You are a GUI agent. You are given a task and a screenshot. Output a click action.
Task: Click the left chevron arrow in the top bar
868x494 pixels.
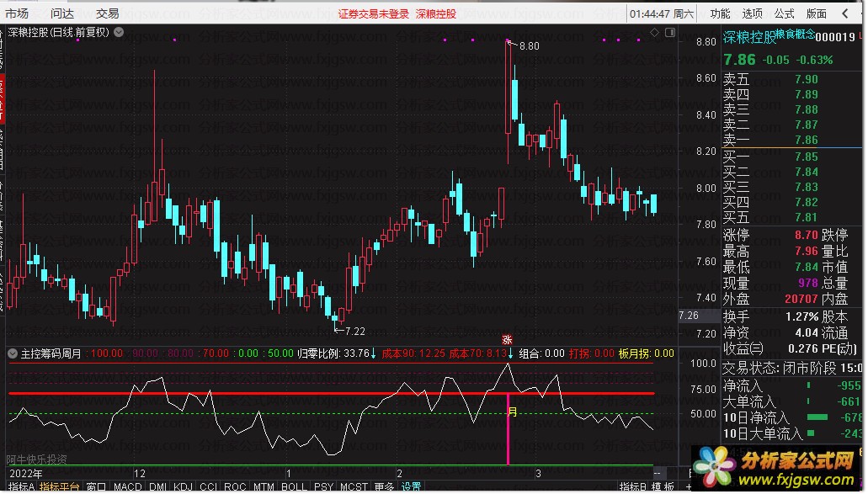(845, 13)
